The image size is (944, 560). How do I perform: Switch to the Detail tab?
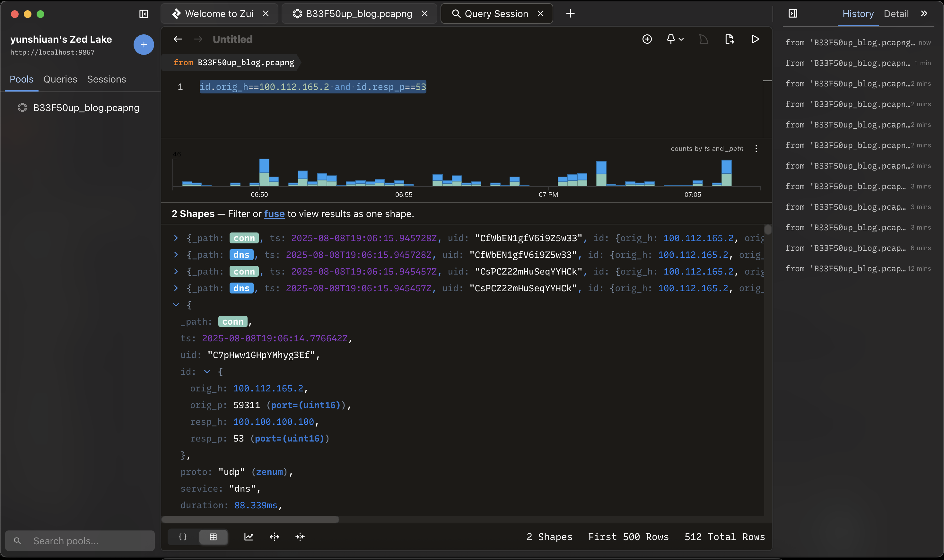[x=896, y=14]
